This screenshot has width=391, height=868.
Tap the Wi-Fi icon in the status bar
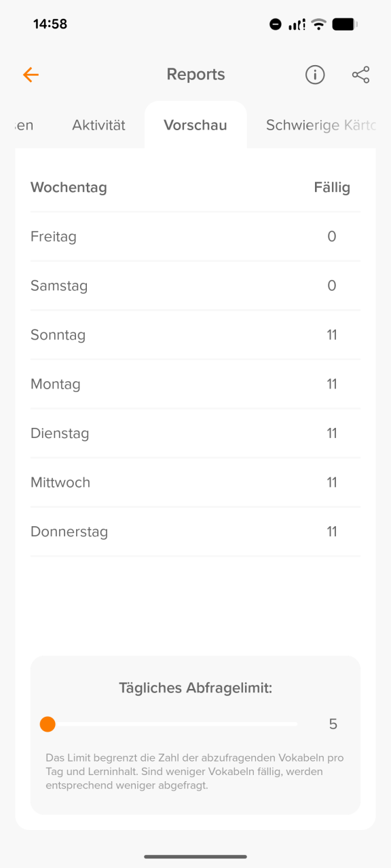click(x=318, y=24)
